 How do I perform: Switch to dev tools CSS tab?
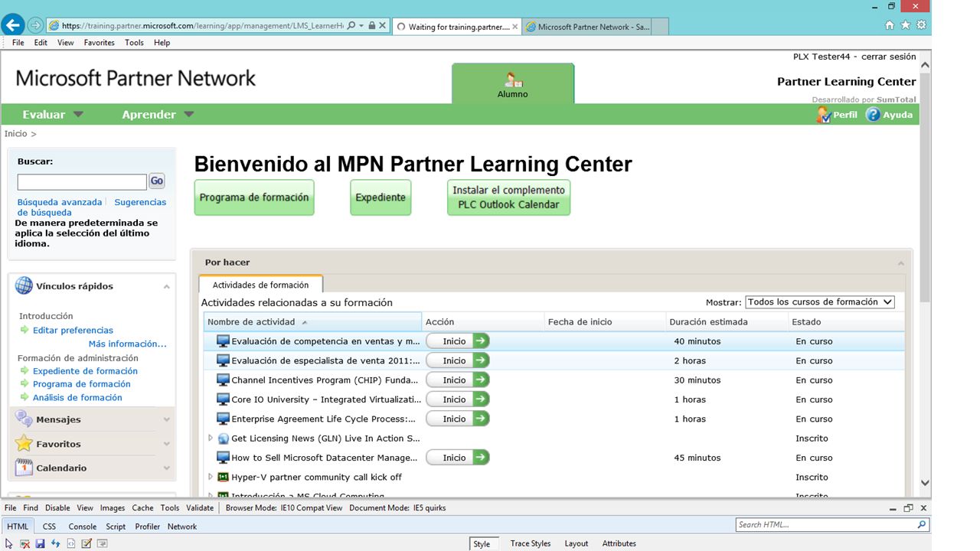pos(49,527)
